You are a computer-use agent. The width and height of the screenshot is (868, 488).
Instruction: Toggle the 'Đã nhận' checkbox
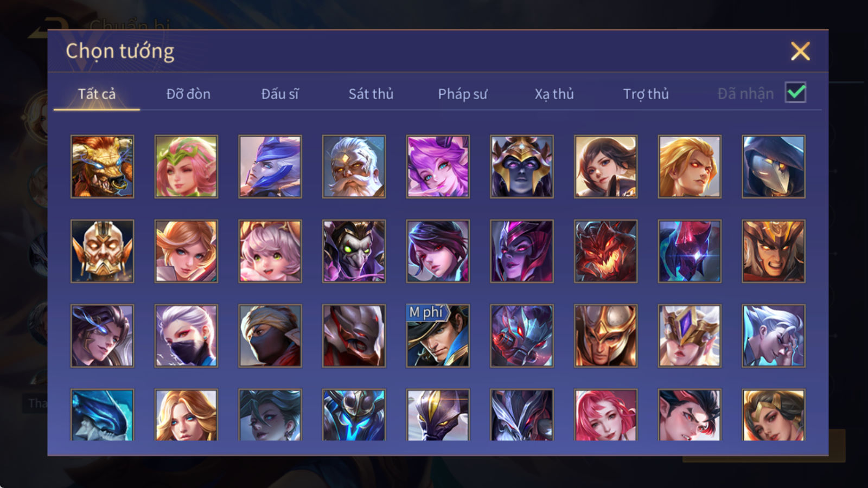click(x=795, y=93)
